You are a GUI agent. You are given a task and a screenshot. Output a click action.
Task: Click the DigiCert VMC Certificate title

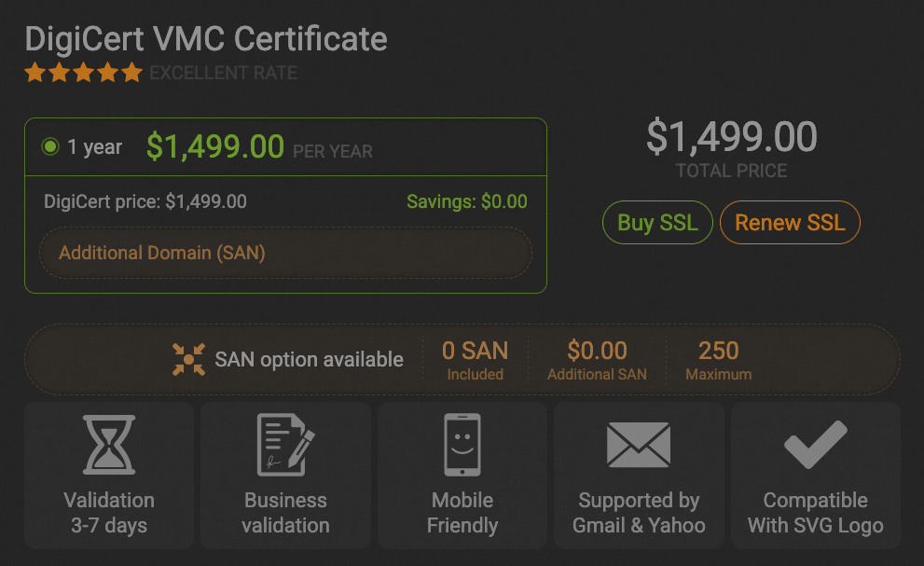pyautogui.click(x=204, y=39)
